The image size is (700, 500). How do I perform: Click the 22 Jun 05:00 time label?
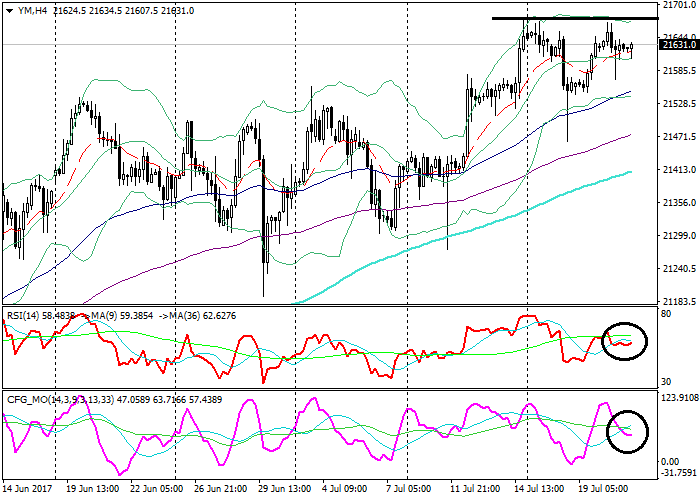click(157, 488)
